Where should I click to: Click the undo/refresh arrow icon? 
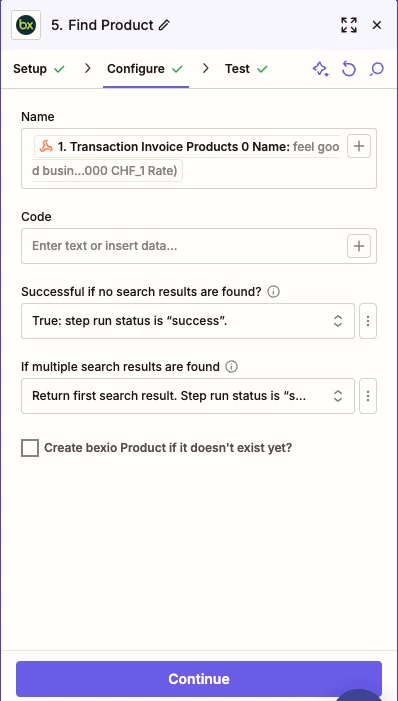pos(349,69)
